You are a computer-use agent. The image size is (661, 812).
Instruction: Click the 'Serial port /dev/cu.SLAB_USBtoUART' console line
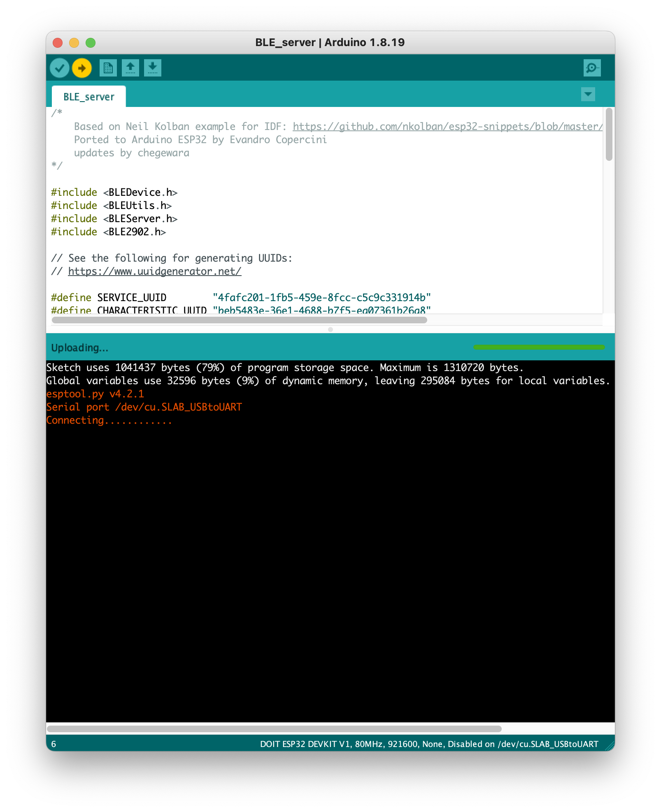tap(144, 407)
